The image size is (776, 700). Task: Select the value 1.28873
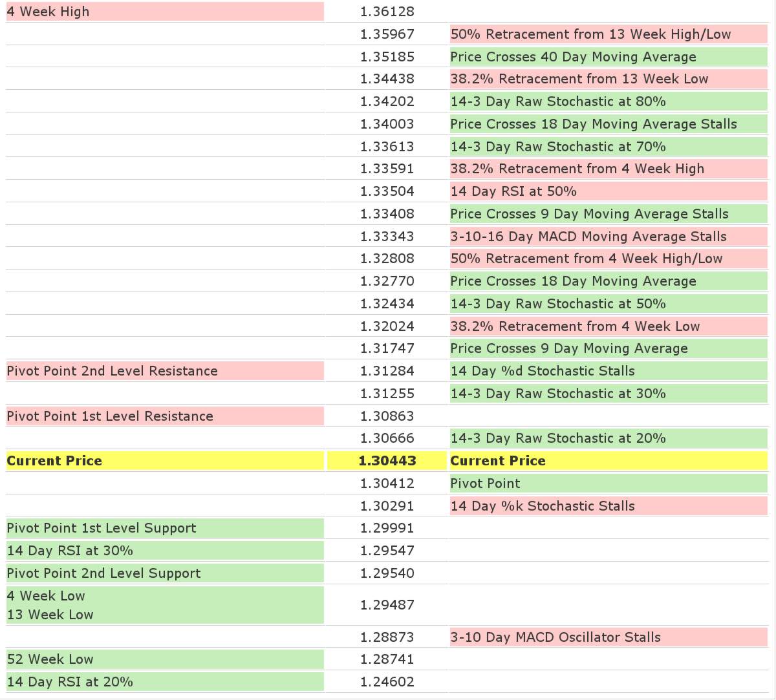coord(387,637)
